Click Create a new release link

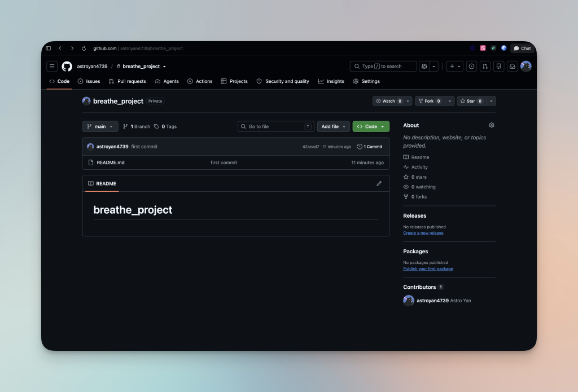[x=423, y=233]
